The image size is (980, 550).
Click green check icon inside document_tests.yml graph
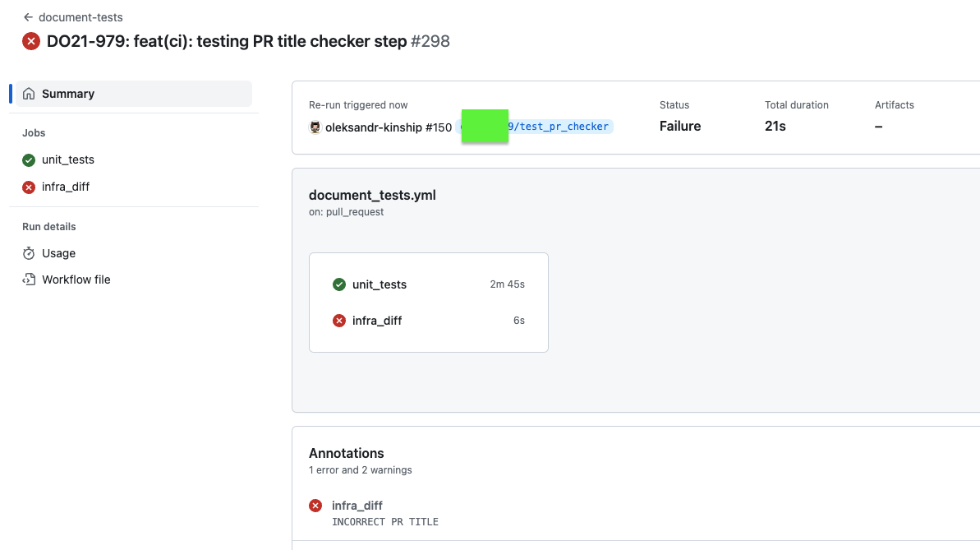[339, 284]
